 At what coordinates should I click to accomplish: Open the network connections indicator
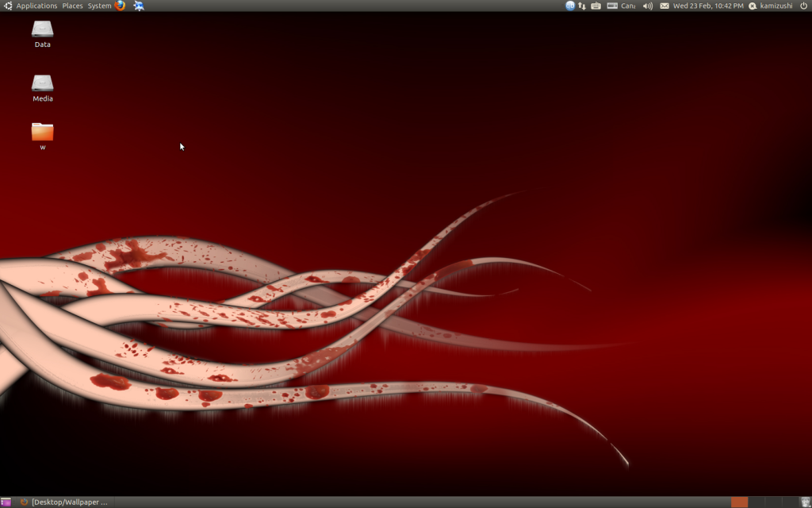click(582, 6)
